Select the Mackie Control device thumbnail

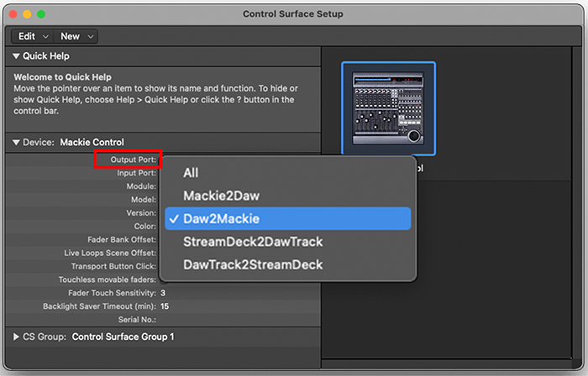[x=388, y=108]
